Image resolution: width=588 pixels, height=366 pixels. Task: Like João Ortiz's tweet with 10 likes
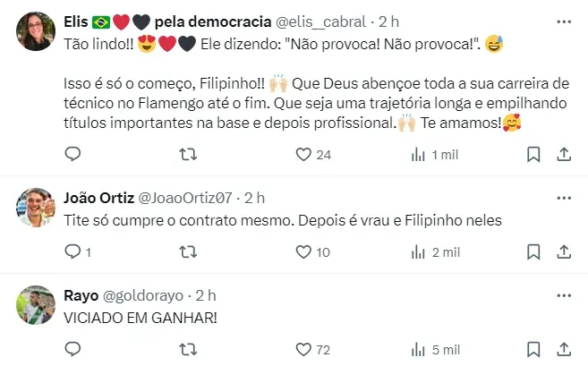pyautogui.click(x=303, y=252)
